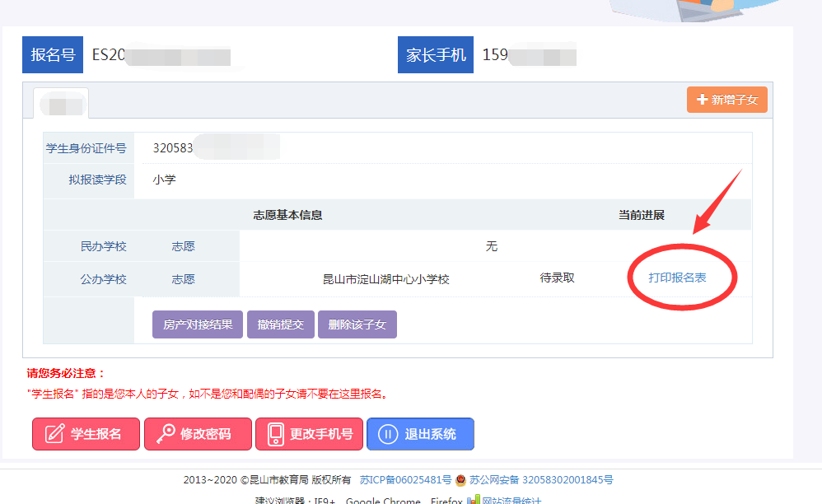The image size is (822, 504).
Task: Click the phone icon on 更改手机号
Action: click(276, 434)
